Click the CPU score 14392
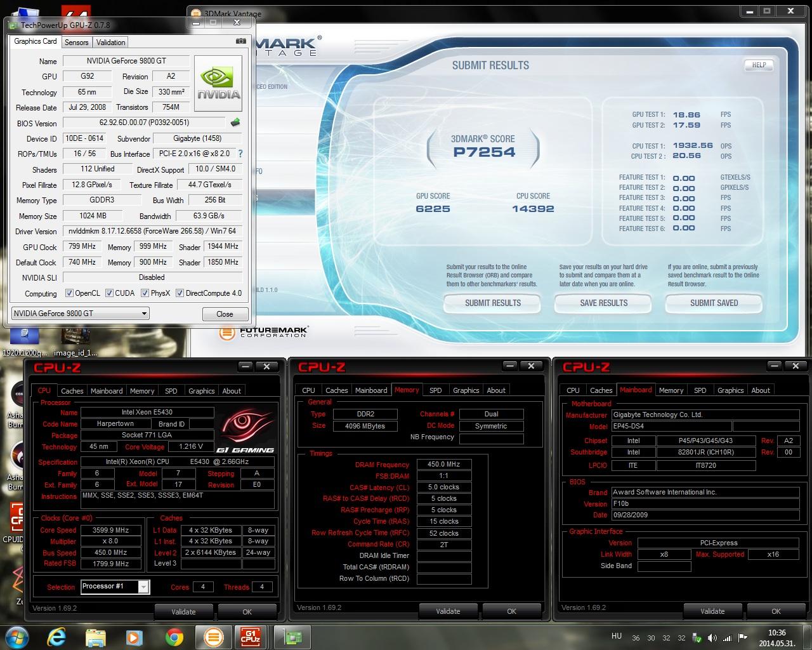 (x=533, y=209)
